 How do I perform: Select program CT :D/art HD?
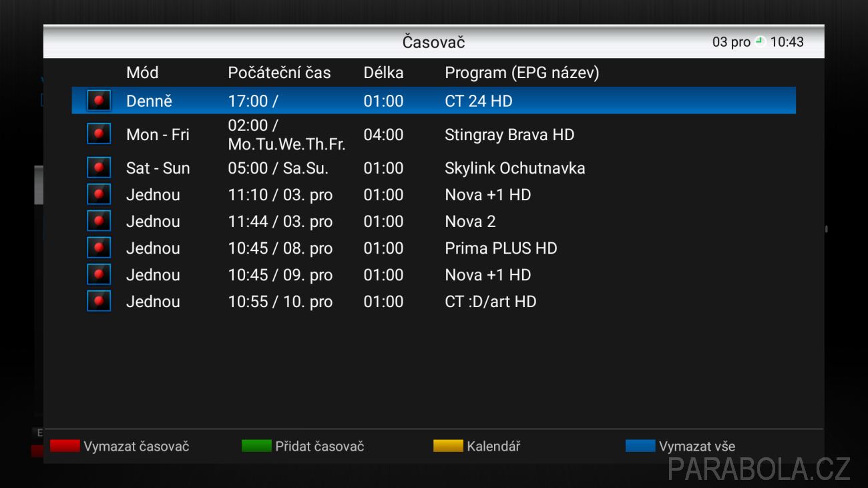tap(491, 301)
